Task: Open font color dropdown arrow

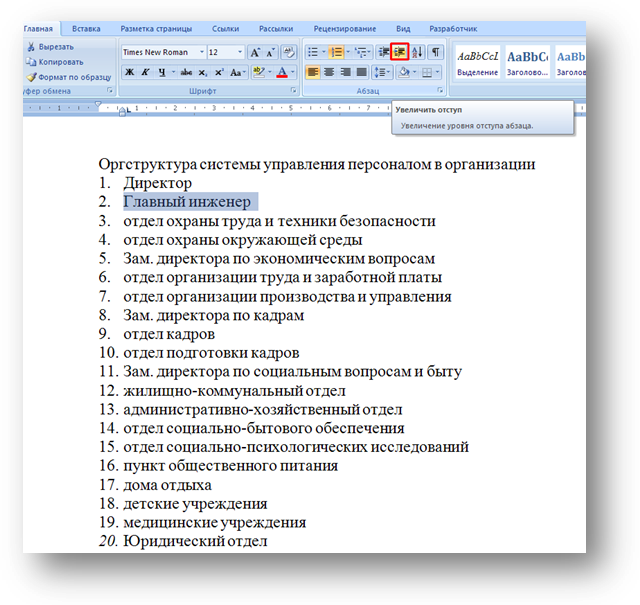Action: point(293,72)
